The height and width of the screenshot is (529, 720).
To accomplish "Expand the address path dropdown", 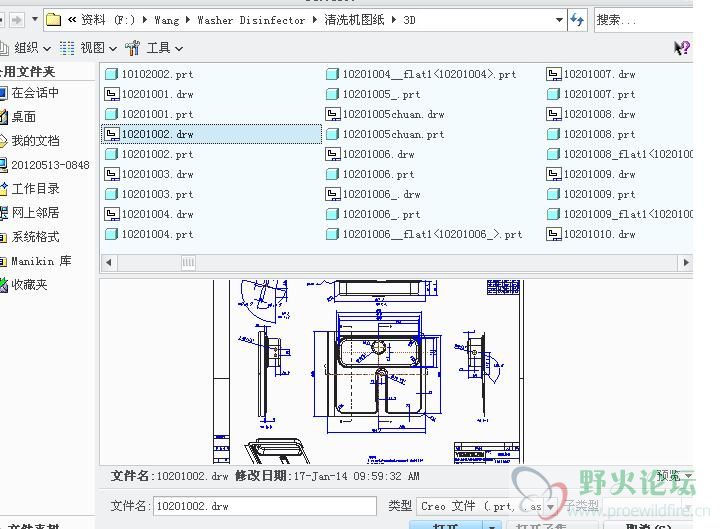I will 559,20.
